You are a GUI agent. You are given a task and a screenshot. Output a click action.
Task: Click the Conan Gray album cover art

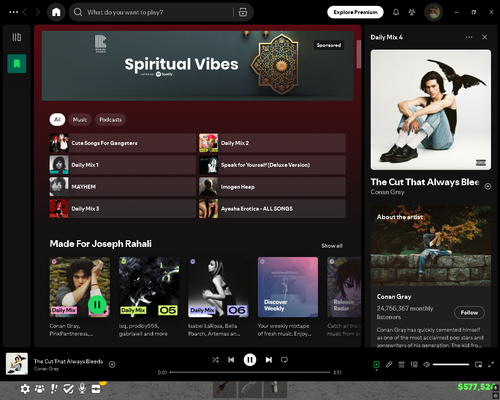click(x=431, y=110)
